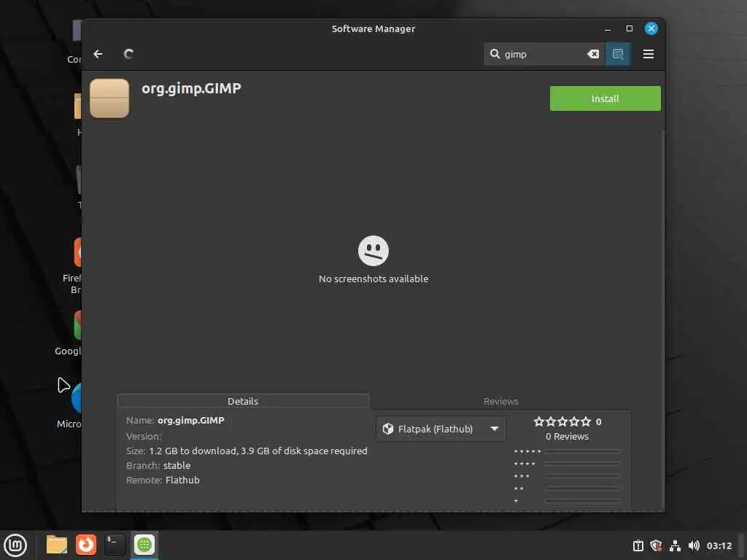Click the 0 Reviews text
This screenshot has height=560, width=747.
pyautogui.click(x=567, y=437)
